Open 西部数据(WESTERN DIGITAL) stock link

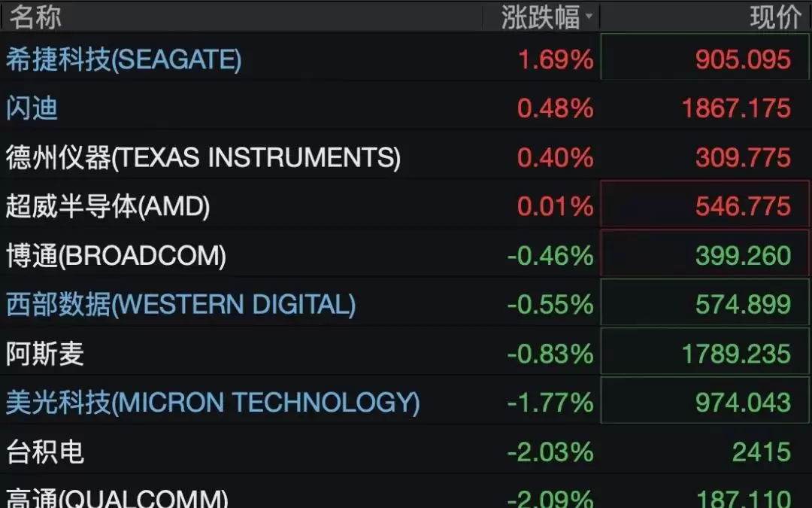pos(180,304)
